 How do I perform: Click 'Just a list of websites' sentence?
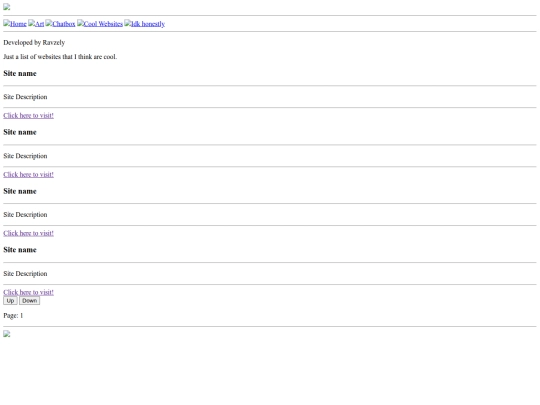tap(60, 57)
